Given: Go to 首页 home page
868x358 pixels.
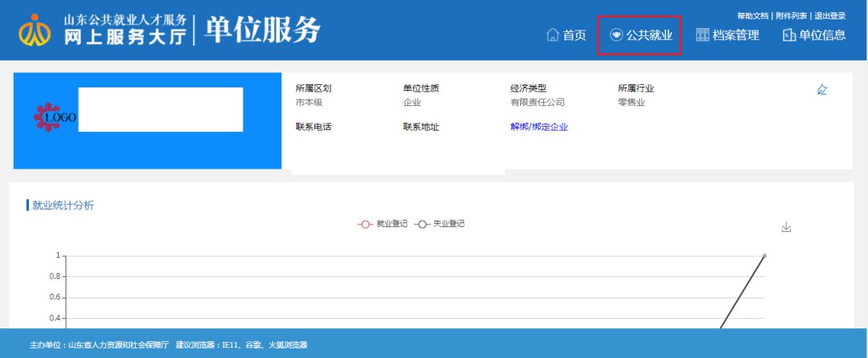Looking at the screenshot, I should pyautogui.click(x=566, y=35).
